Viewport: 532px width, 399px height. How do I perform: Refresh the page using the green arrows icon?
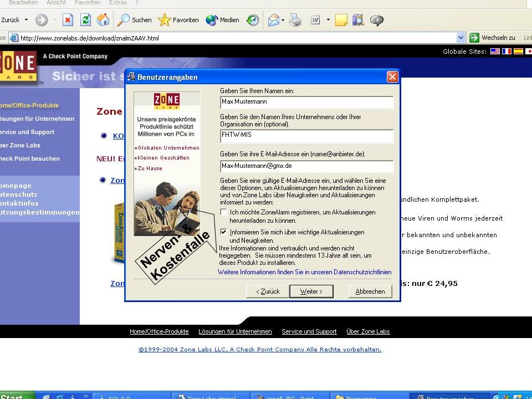coord(85,20)
